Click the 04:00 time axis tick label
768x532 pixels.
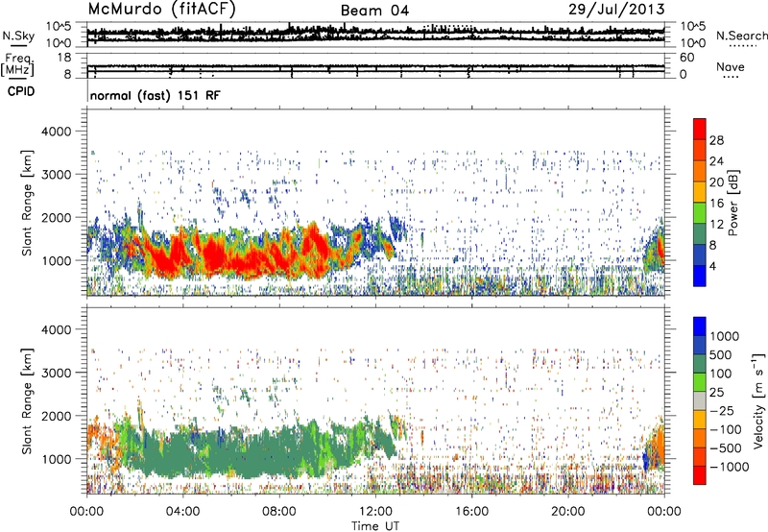(x=182, y=512)
